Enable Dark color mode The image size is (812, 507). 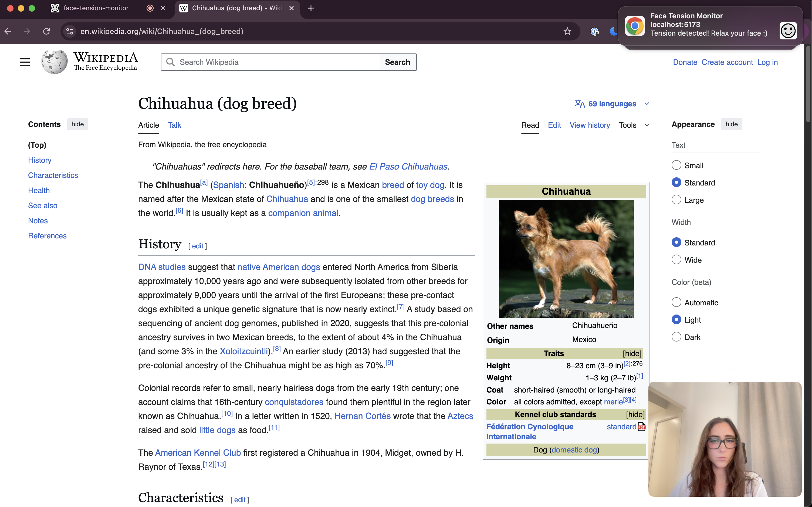click(x=676, y=337)
